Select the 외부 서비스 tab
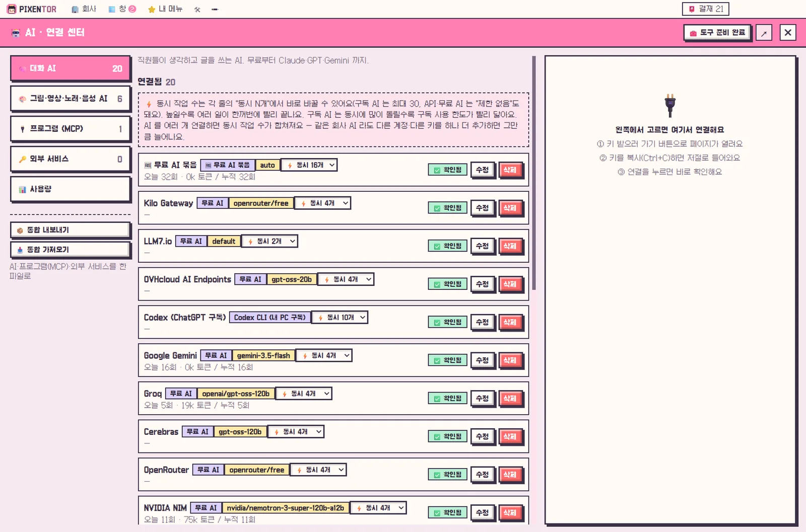This screenshot has width=806, height=532. (70, 159)
